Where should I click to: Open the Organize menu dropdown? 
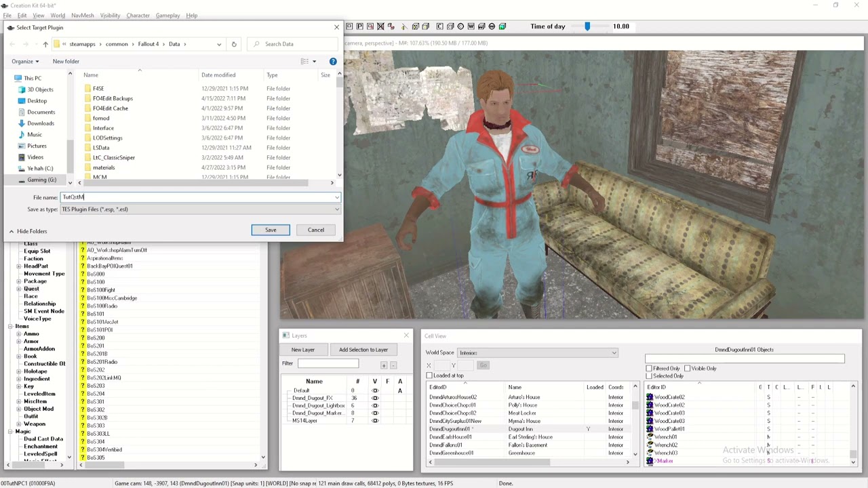[x=25, y=61]
